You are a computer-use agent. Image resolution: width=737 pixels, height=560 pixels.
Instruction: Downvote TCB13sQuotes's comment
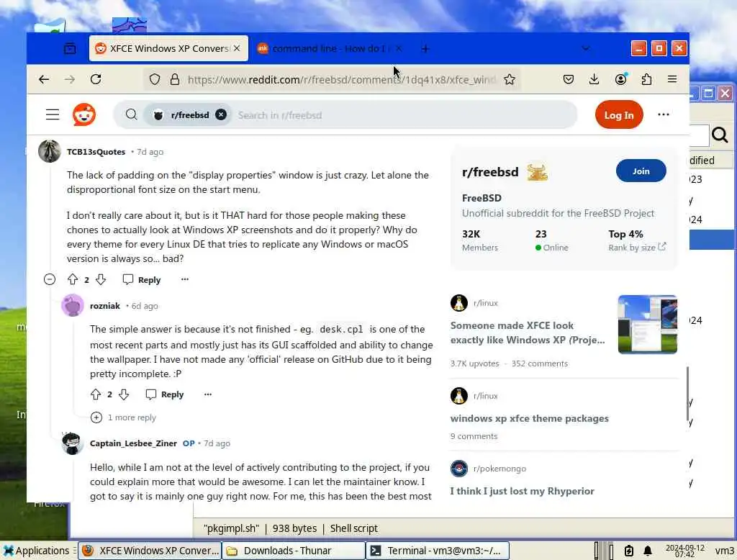click(101, 280)
